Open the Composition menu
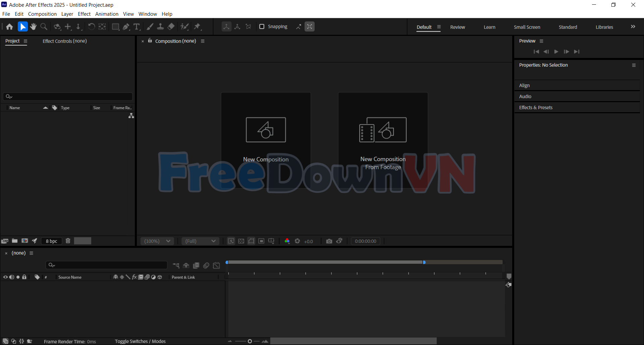Viewport: 644px width, 345px height. (42, 14)
